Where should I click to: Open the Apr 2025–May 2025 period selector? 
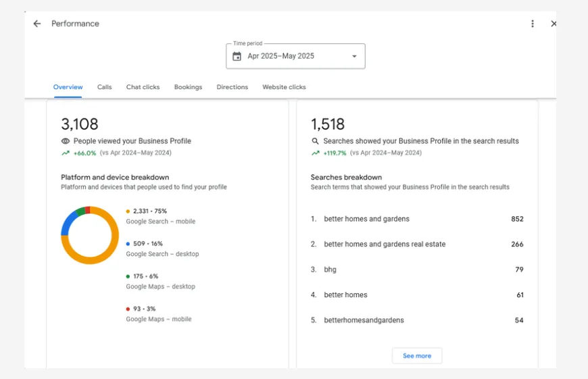point(295,57)
